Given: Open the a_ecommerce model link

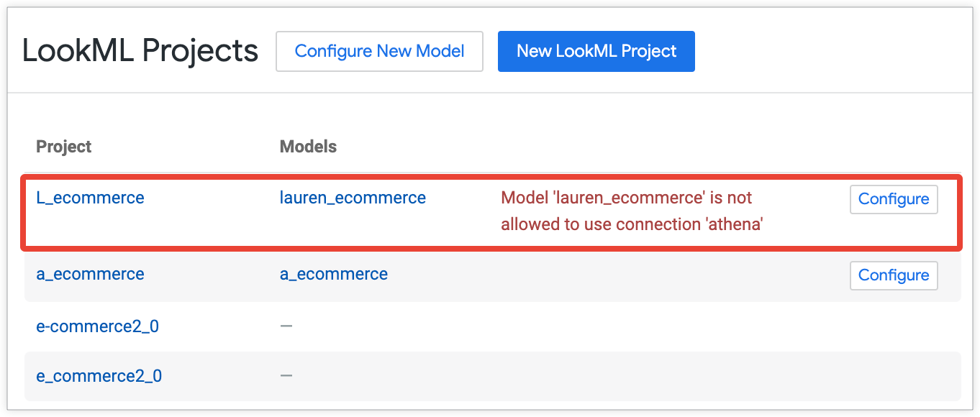Looking at the screenshot, I should pos(334,274).
